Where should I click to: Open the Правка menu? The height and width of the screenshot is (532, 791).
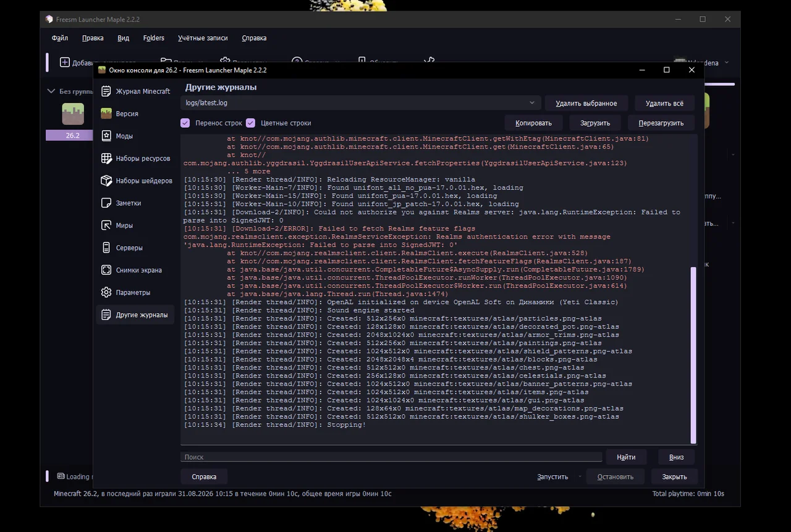pos(93,38)
